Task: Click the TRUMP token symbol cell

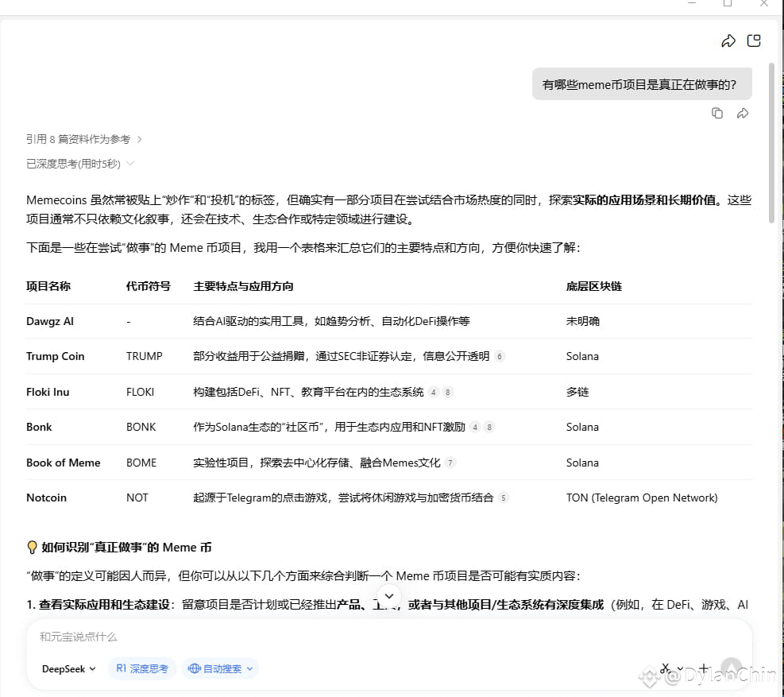Action: pyautogui.click(x=144, y=356)
